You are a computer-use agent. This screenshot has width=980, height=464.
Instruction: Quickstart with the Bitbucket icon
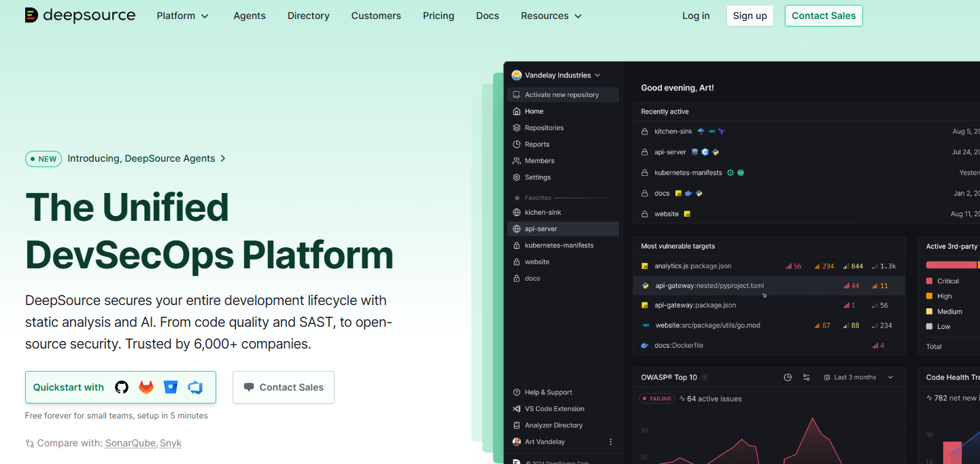171,387
